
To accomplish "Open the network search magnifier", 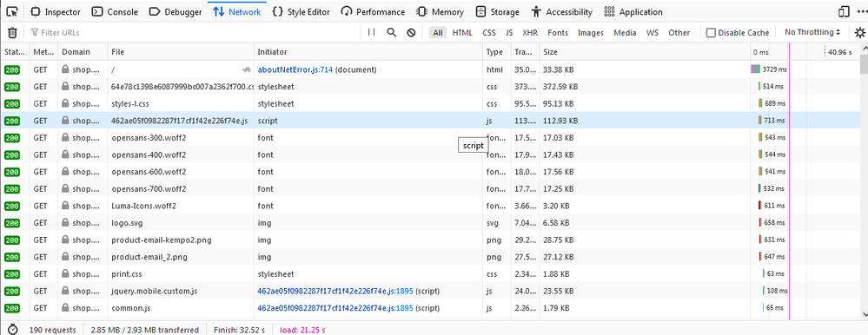I will click(x=391, y=33).
